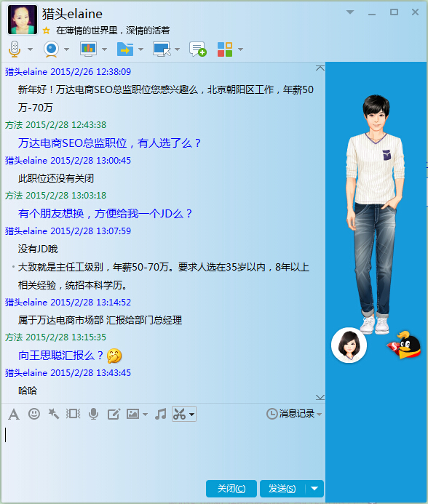Open the emoji picker smiley icon
428x504 pixels.
click(x=34, y=414)
